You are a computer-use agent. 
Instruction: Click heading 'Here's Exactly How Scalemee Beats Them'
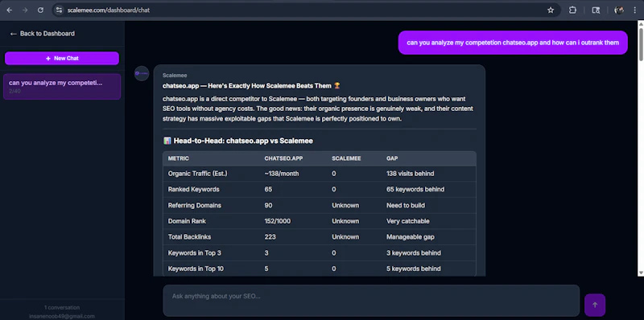point(270,86)
